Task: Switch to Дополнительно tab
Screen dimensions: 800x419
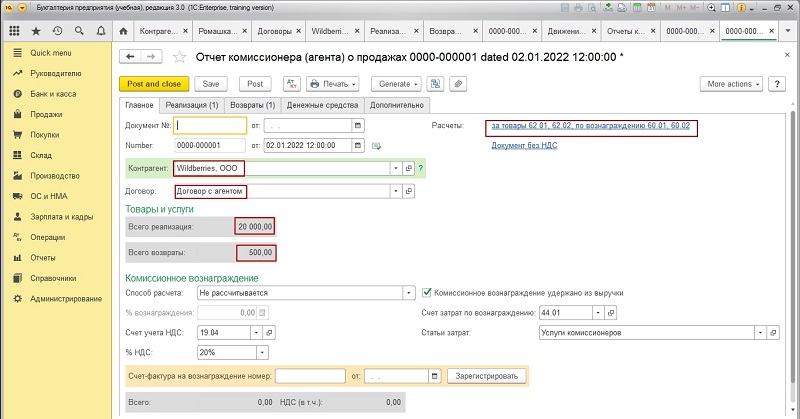Action: (x=397, y=105)
